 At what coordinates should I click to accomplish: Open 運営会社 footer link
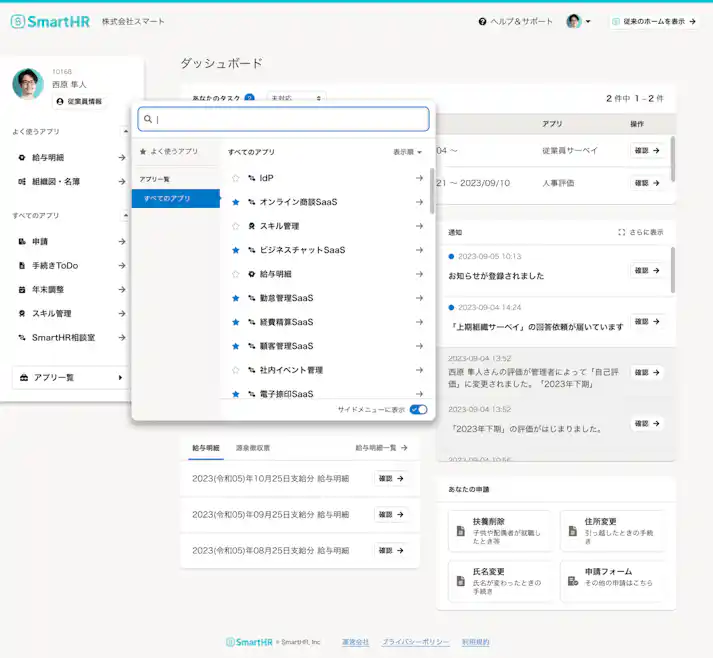[x=356, y=642]
